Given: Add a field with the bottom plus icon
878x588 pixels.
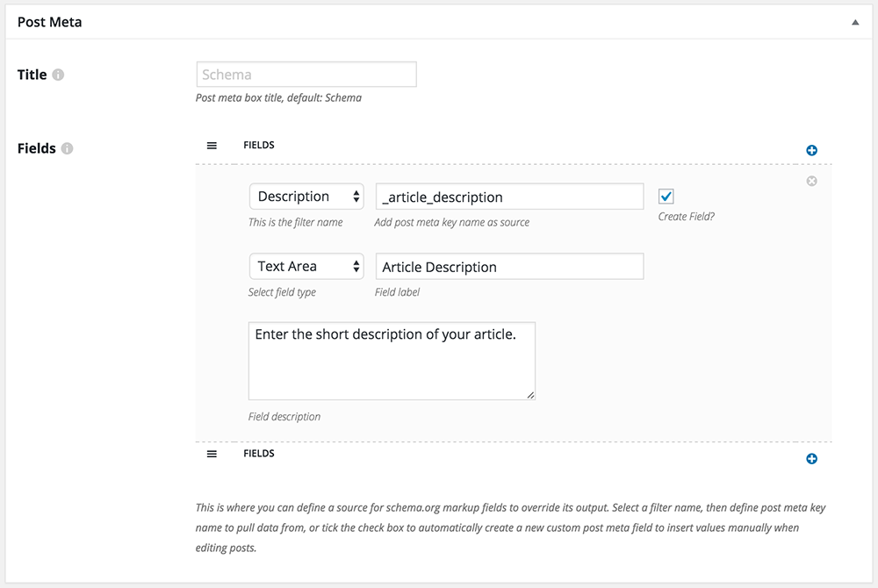Looking at the screenshot, I should tap(811, 459).
